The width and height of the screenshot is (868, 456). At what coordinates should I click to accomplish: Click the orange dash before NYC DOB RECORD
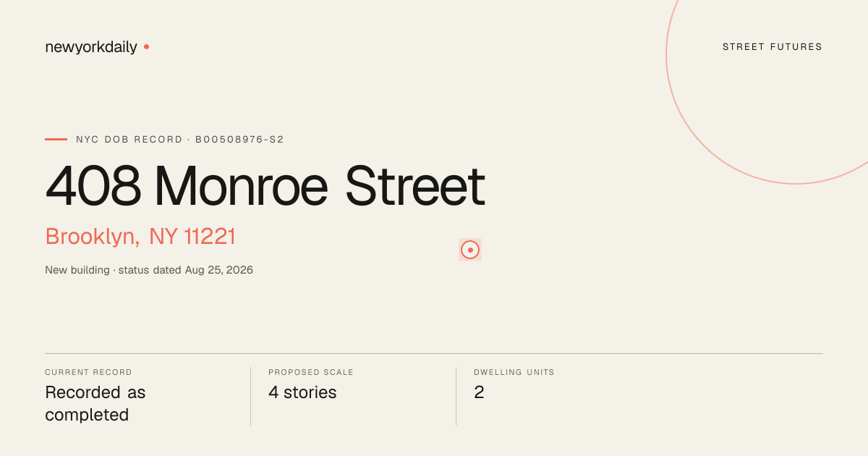56,139
